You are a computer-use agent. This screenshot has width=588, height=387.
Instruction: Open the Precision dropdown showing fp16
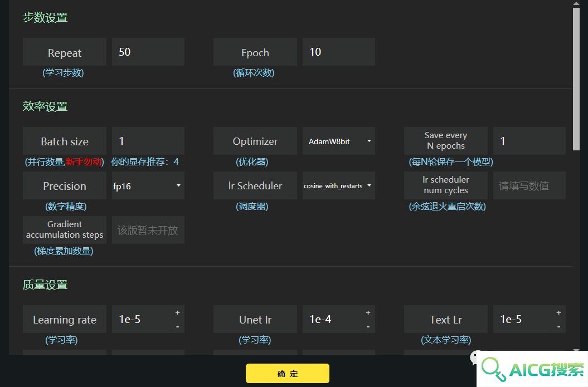tap(148, 185)
